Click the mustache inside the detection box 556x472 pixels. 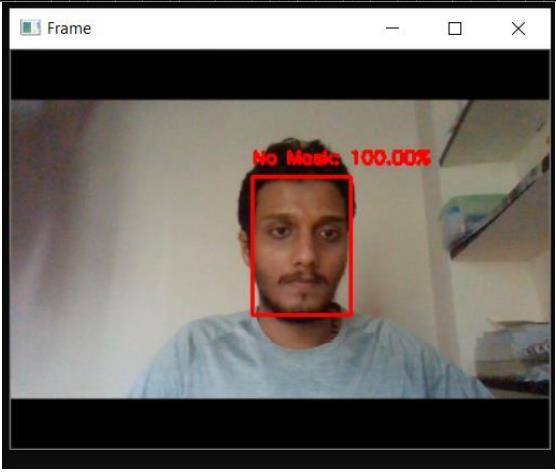click(302, 278)
